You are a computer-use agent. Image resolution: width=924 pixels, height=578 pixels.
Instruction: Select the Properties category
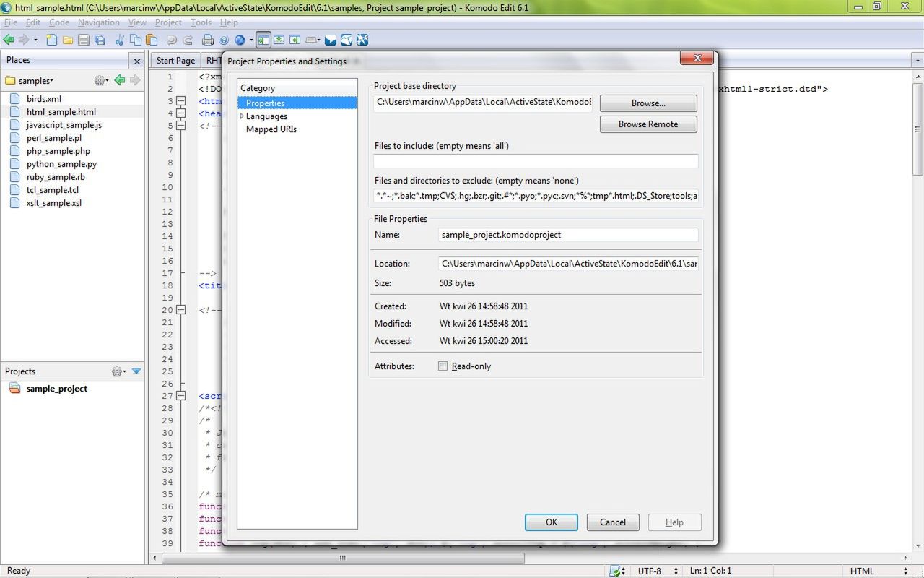pyautogui.click(x=297, y=103)
